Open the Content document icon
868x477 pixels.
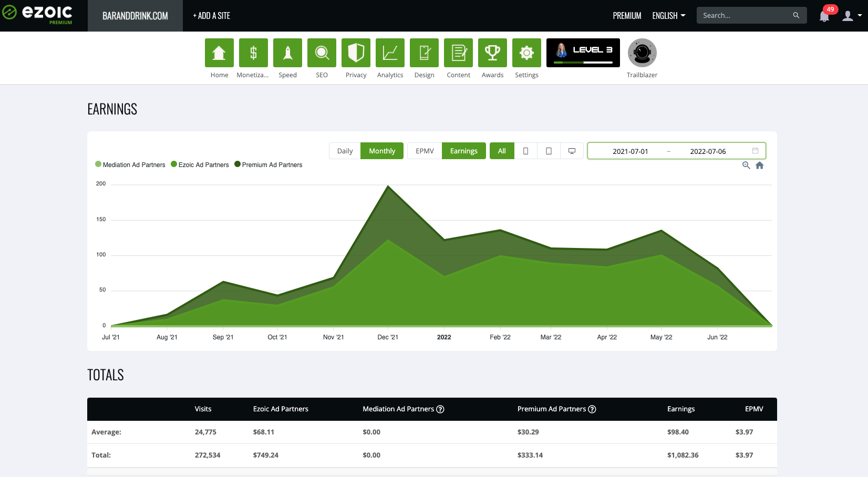(x=458, y=53)
